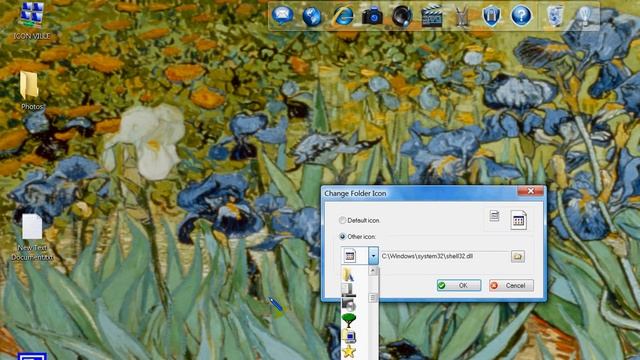640x360 pixels.
Task: Click the icon list scrollbar thumb
Action: point(373,298)
